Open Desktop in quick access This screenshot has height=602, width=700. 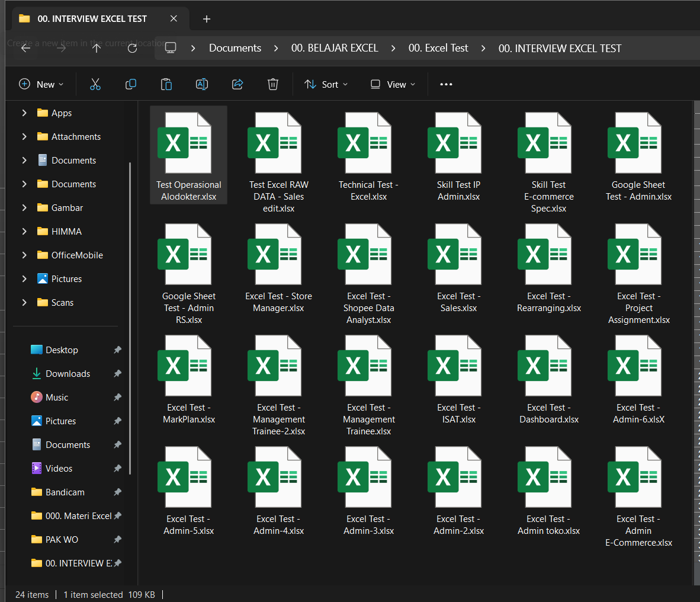point(62,350)
